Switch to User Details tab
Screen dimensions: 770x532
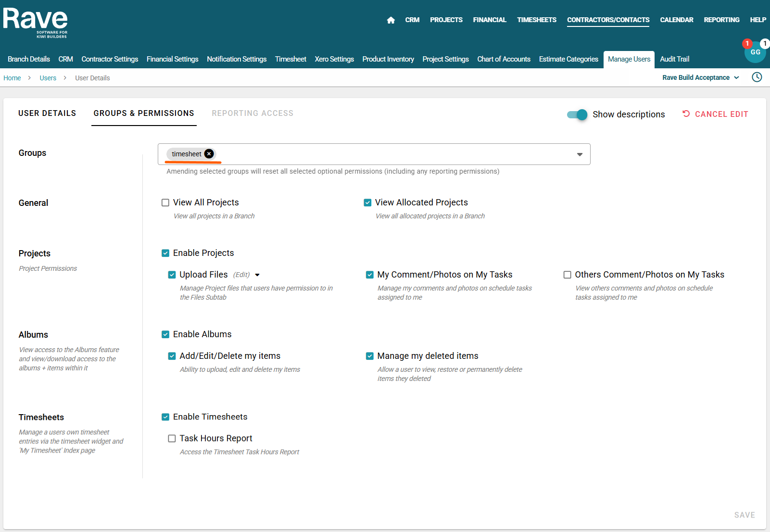tap(47, 113)
